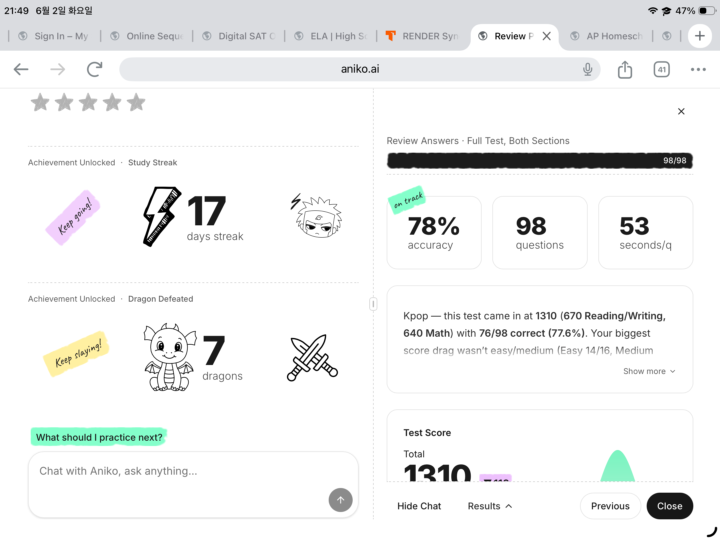Click the 17 days streak text
This screenshot has height=540, width=720.
pos(214,219)
